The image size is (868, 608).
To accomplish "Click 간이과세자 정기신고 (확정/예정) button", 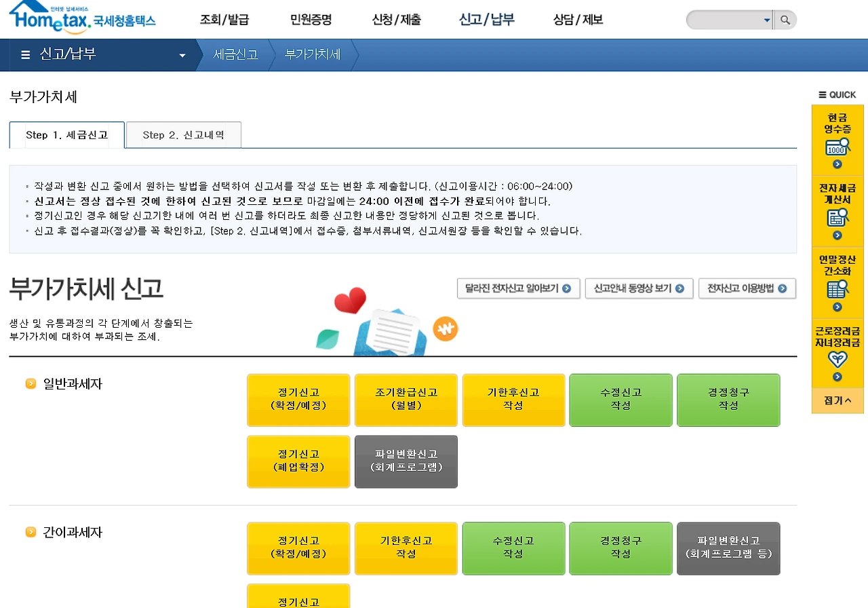I will point(298,548).
